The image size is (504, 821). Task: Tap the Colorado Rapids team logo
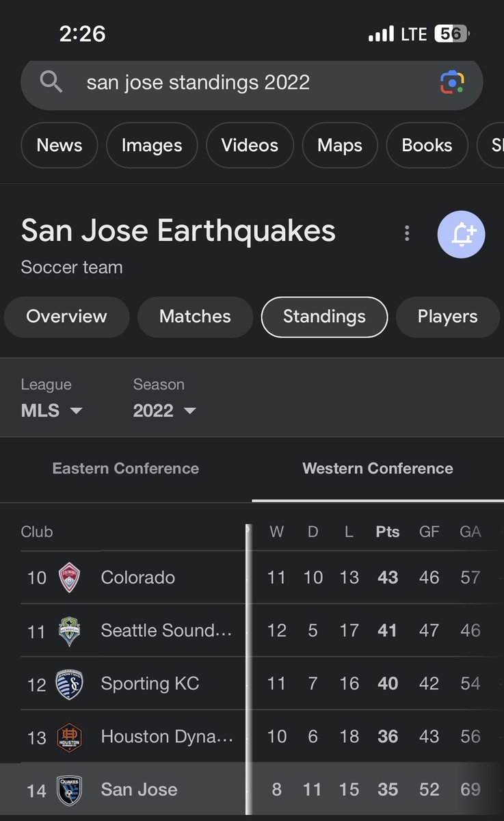pos(70,577)
